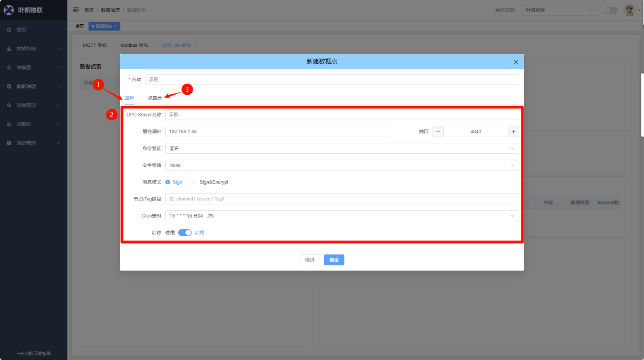Click the 取消 cancel button
644x360 pixels.
click(309, 260)
